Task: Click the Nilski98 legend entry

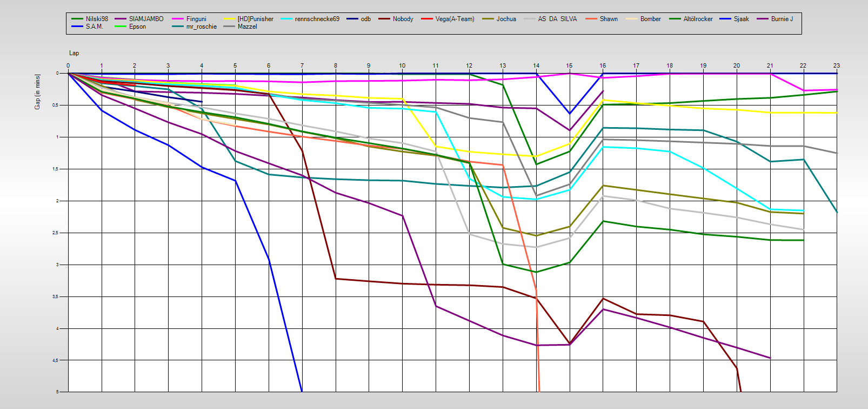Action: pos(97,19)
